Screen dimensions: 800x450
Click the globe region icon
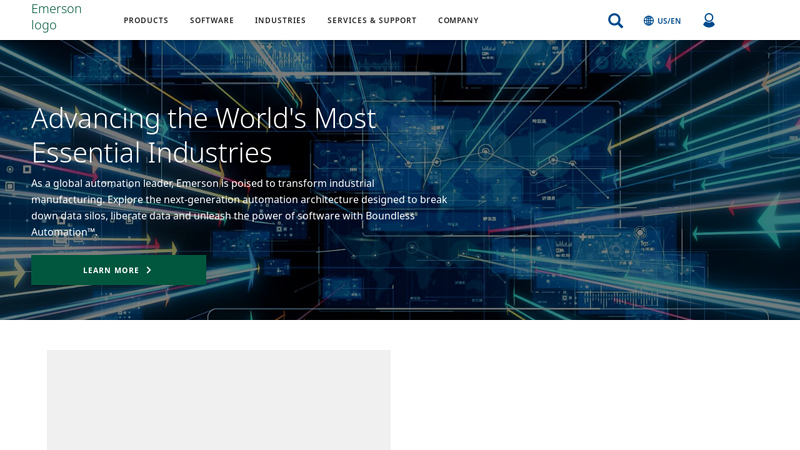[x=648, y=20]
